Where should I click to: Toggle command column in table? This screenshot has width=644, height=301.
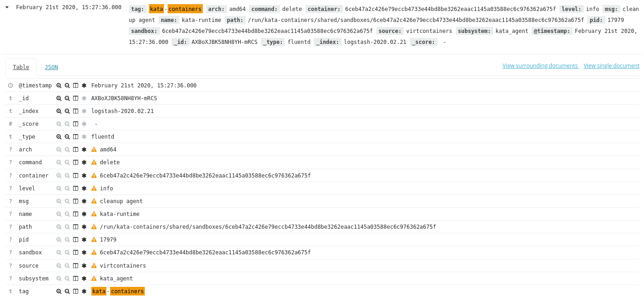click(76, 162)
